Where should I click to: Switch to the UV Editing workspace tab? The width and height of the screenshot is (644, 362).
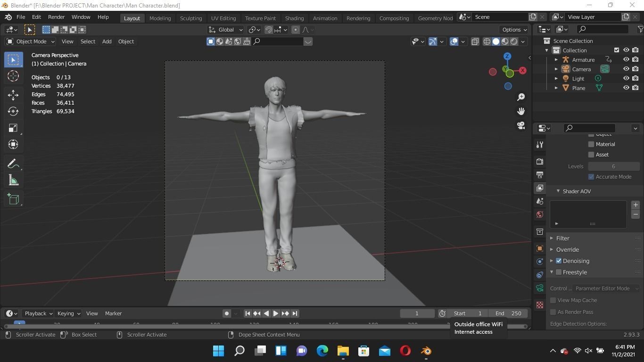pos(223,18)
